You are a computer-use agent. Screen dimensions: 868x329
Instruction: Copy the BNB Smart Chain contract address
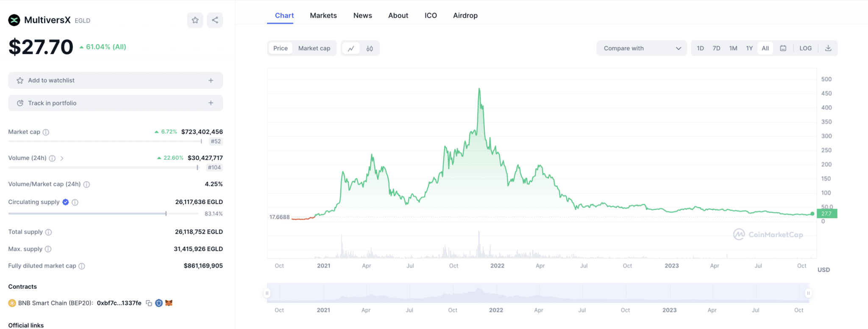pyautogui.click(x=149, y=303)
